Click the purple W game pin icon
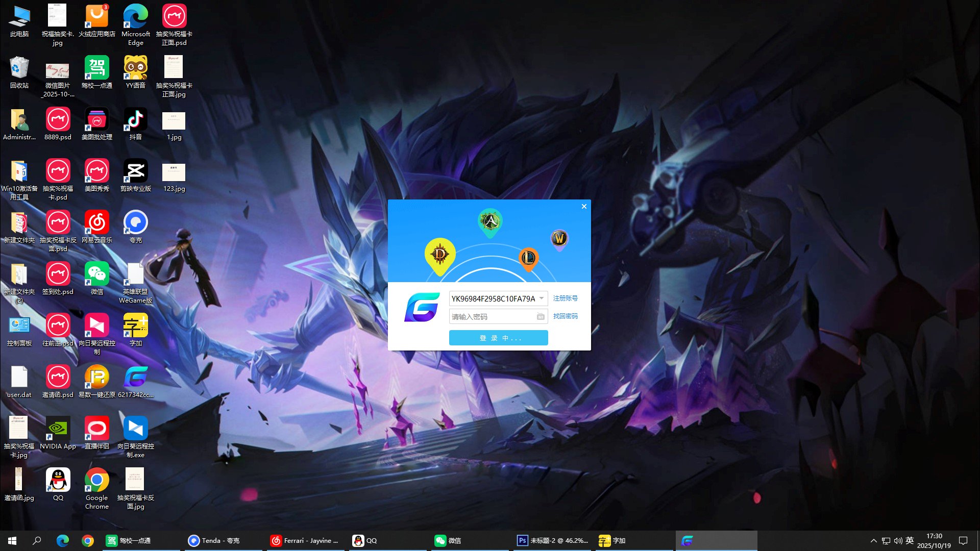This screenshot has width=980, height=551. (559, 238)
